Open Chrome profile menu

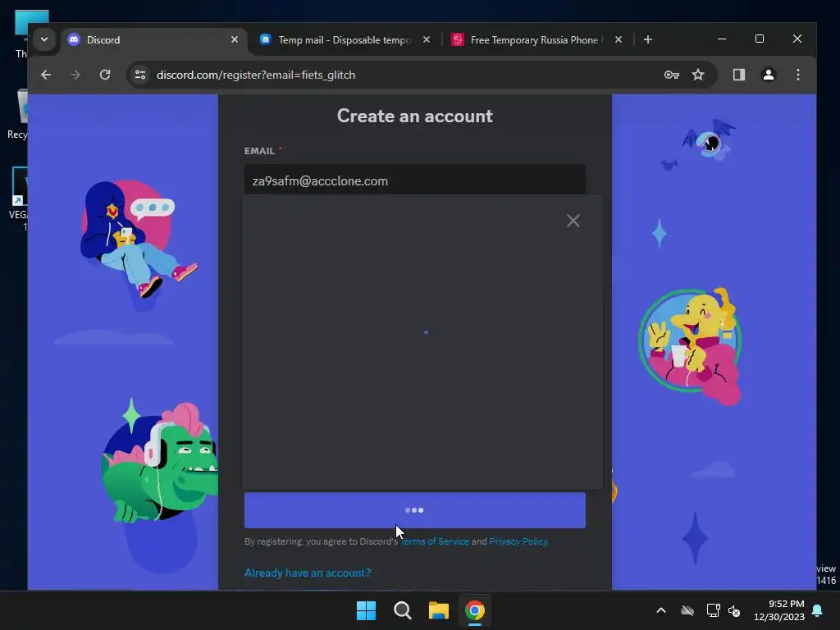[768, 75]
